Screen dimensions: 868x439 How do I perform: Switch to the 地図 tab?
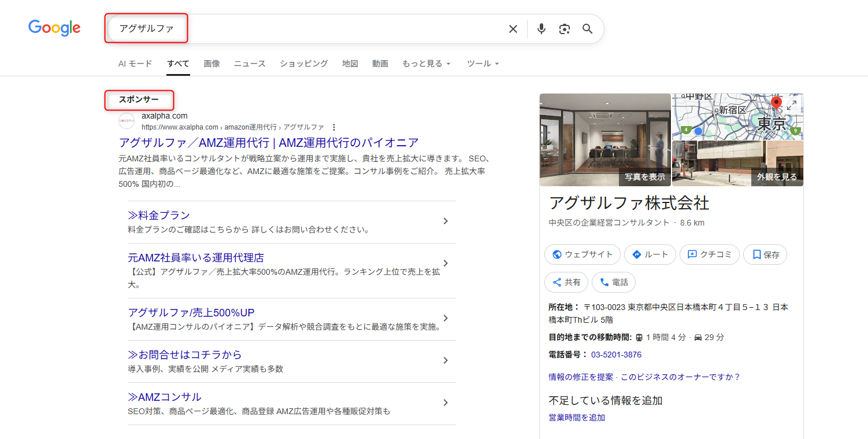pyautogui.click(x=350, y=64)
